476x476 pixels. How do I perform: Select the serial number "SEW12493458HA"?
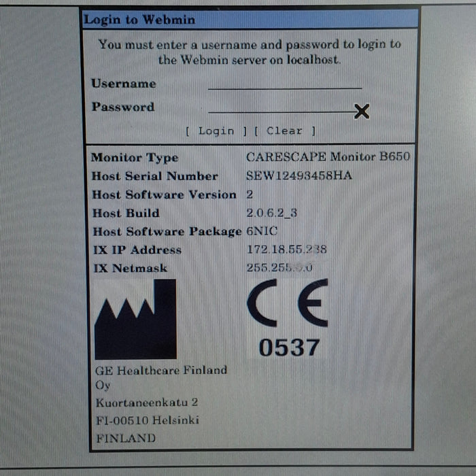pyautogui.click(x=299, y=175)
